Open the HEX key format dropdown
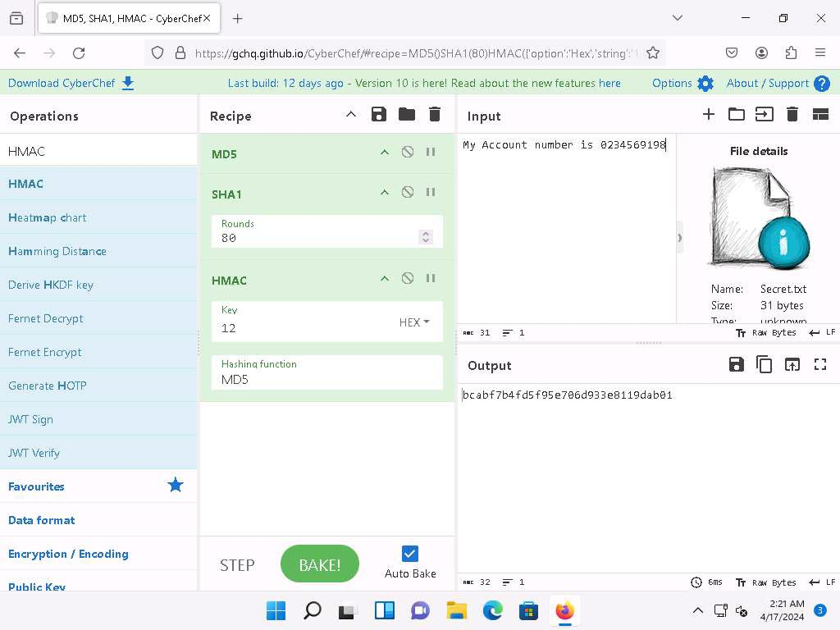This screenshot has height=630, width=840. click(414, 322)
